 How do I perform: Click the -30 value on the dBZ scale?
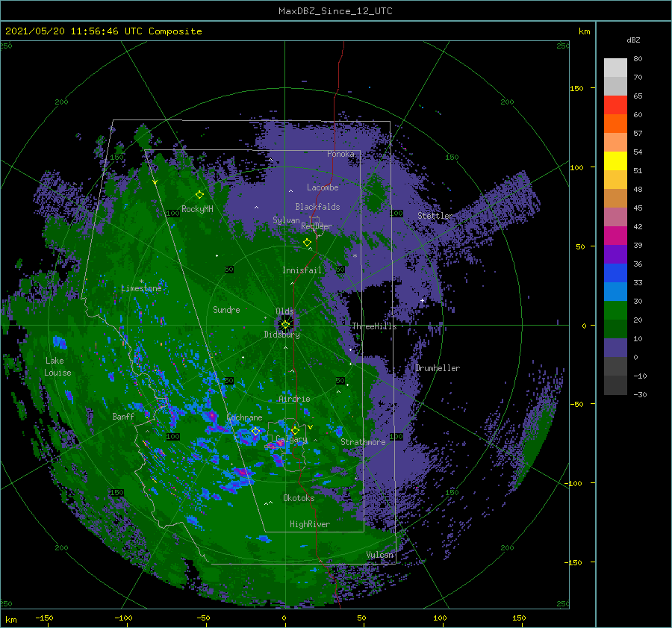point(640,394)
